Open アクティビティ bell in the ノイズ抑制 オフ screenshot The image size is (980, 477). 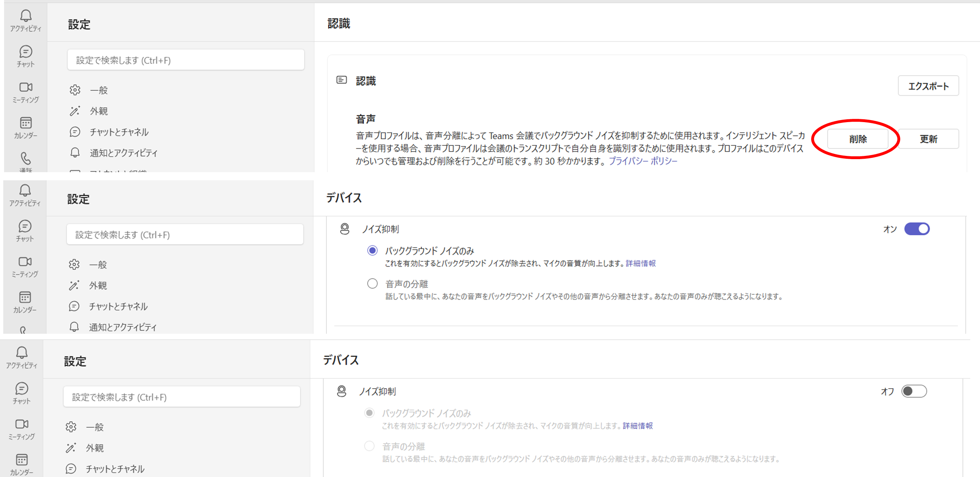(22, 352)
